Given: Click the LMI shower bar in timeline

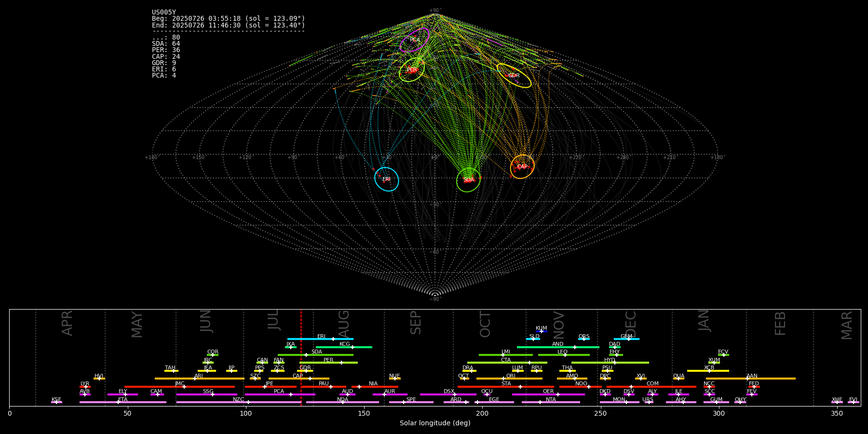Looking at the screenshot, I should coord(506,355).
